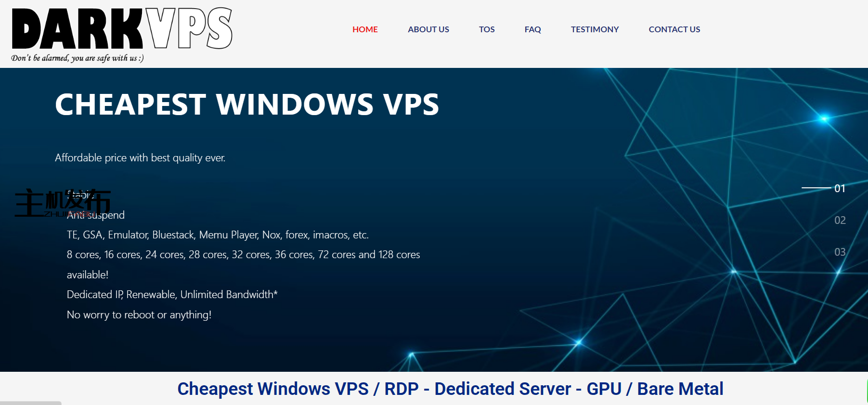Open the HOME menu item
The width and height of the screenshot is (868, 405).
click(364, 29)
